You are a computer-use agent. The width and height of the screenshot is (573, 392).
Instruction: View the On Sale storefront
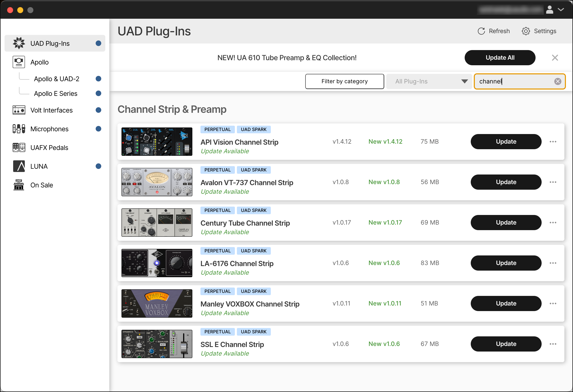42,185
